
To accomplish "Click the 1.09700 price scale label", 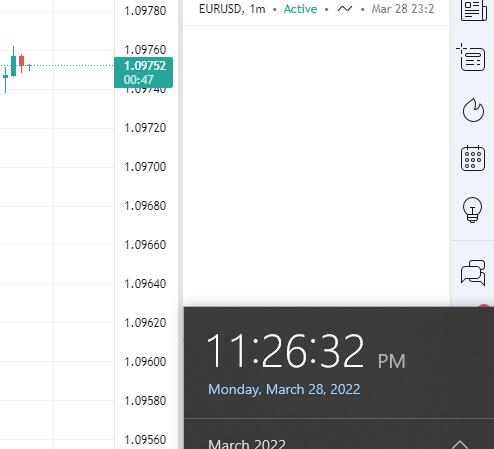I will 145,167.
